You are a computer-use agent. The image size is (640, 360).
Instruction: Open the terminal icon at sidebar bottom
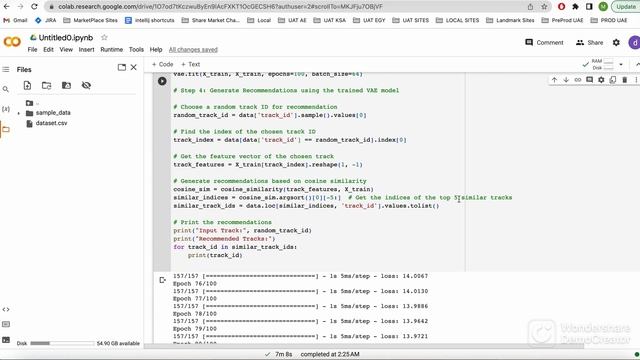click(x=6, y=340)
